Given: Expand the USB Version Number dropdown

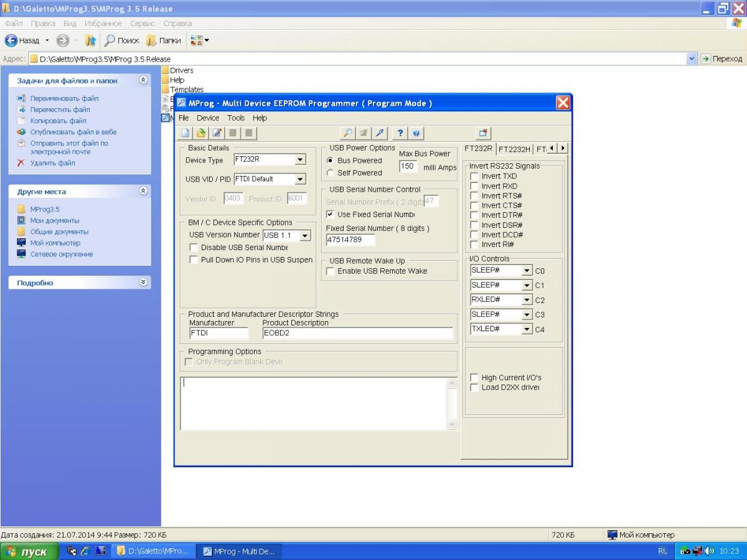Looking at the screenshot, I should click(304, 236).
